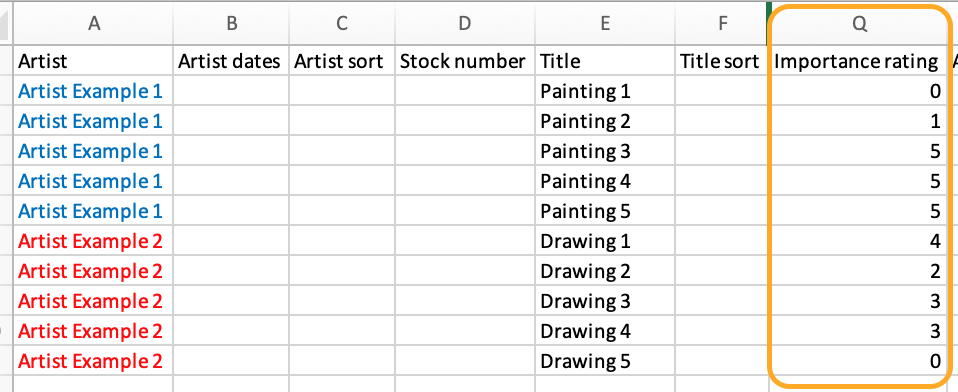Click column D header
Viewport: 958px width, 392px height.
[x=464, y=23]
